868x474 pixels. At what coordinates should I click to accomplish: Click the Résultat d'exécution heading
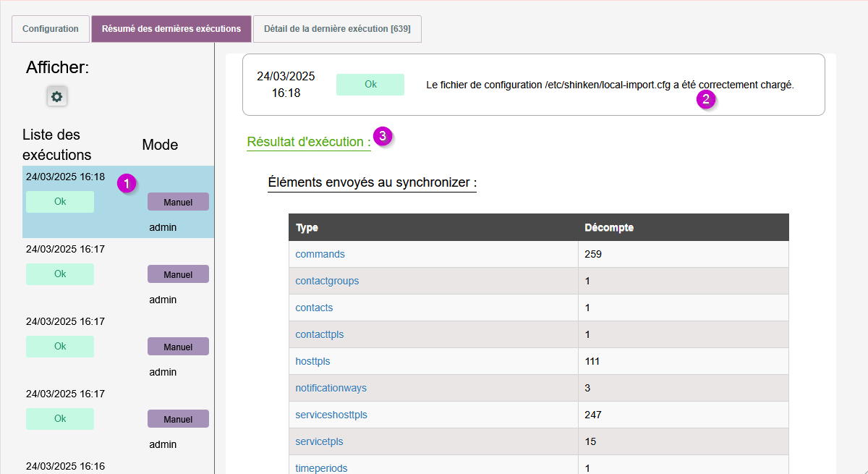[308, 142]
